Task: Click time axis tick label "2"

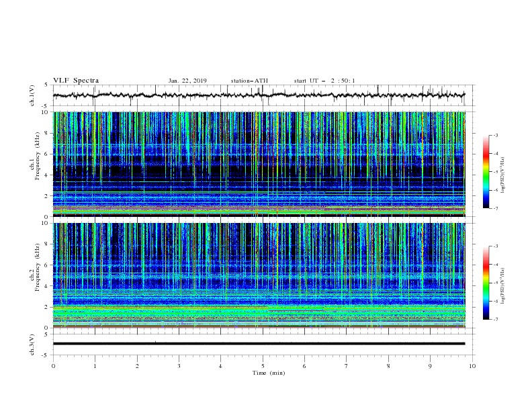Action: tap(137, 366)
